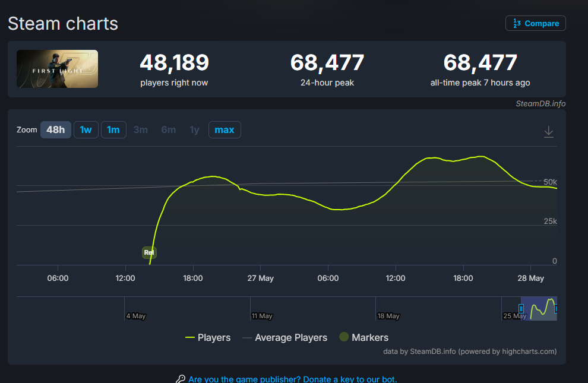Toggle the Players series in legend
Screen dimensions: 588x383
point(208,337)
